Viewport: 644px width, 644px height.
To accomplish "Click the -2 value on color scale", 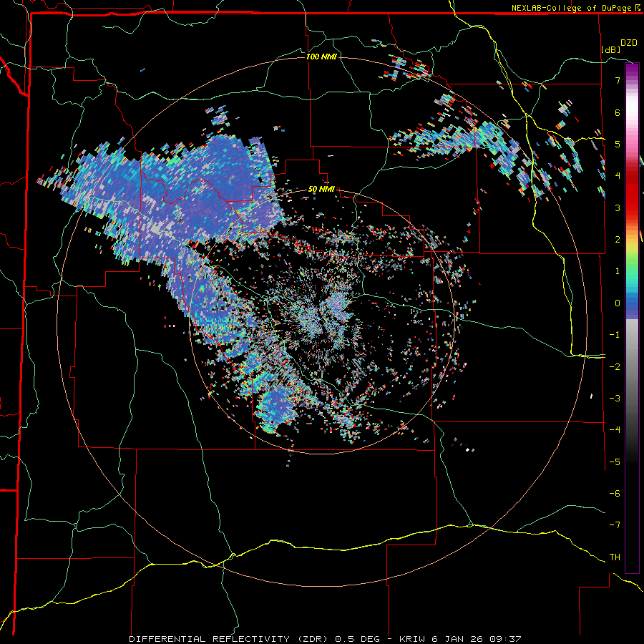I will point(615,367).
